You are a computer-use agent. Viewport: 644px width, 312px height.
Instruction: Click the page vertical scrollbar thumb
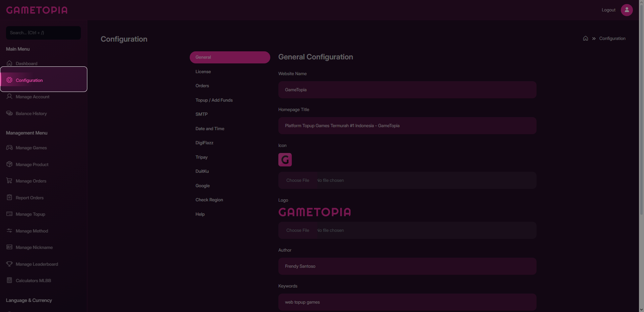641,110
